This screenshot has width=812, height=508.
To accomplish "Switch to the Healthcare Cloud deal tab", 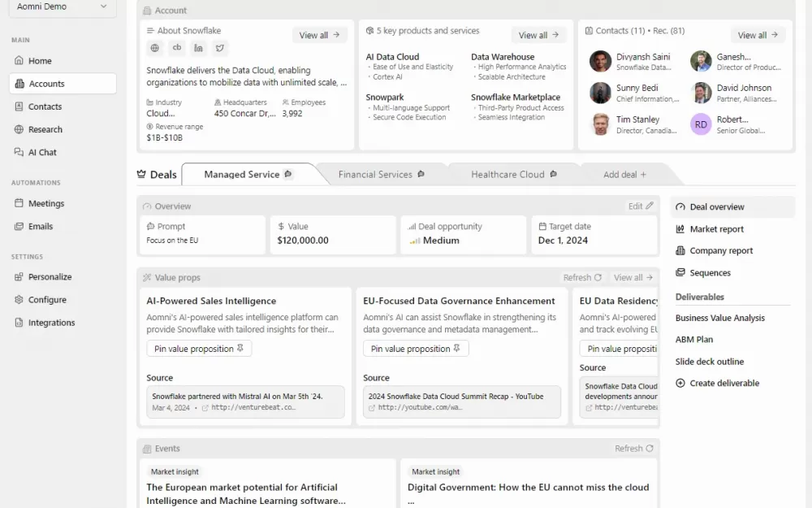I will coord(514,174).
